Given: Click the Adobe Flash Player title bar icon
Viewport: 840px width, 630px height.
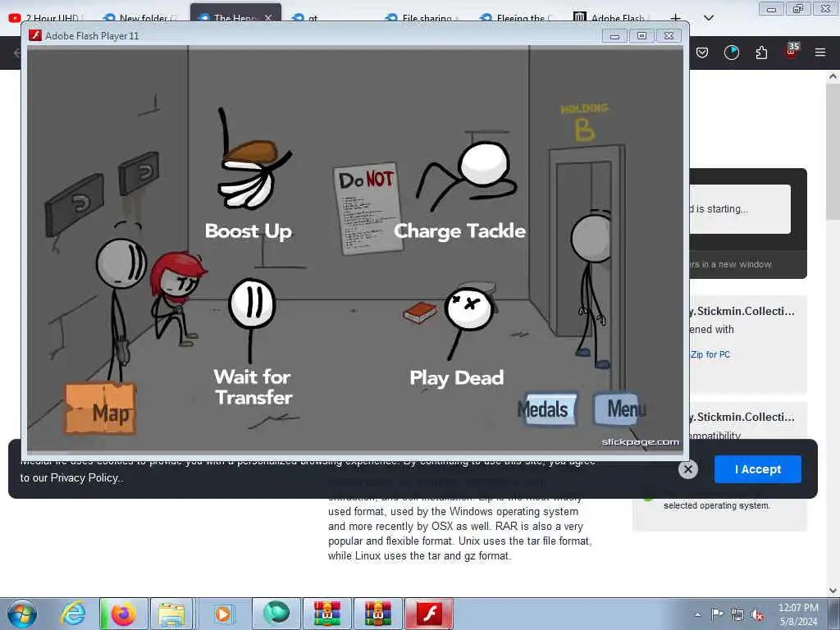Looking at the screenshot, I should tap(35, 35).
